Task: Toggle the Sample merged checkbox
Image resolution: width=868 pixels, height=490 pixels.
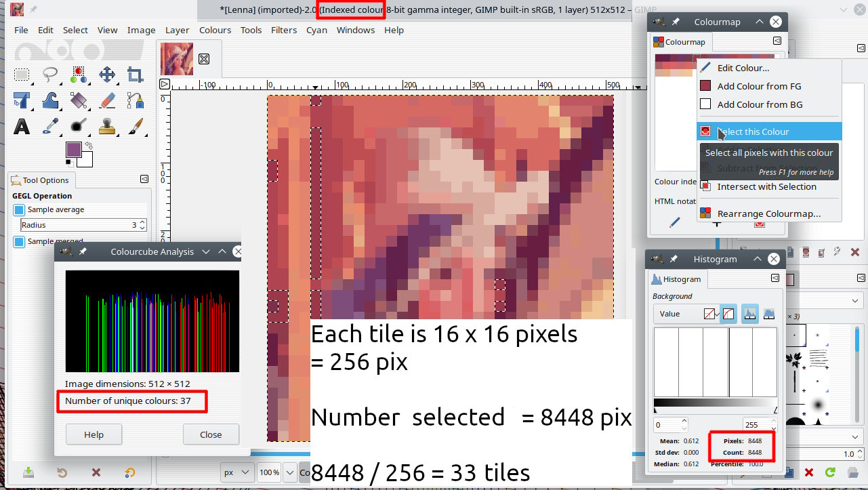Action: point(19,241)
